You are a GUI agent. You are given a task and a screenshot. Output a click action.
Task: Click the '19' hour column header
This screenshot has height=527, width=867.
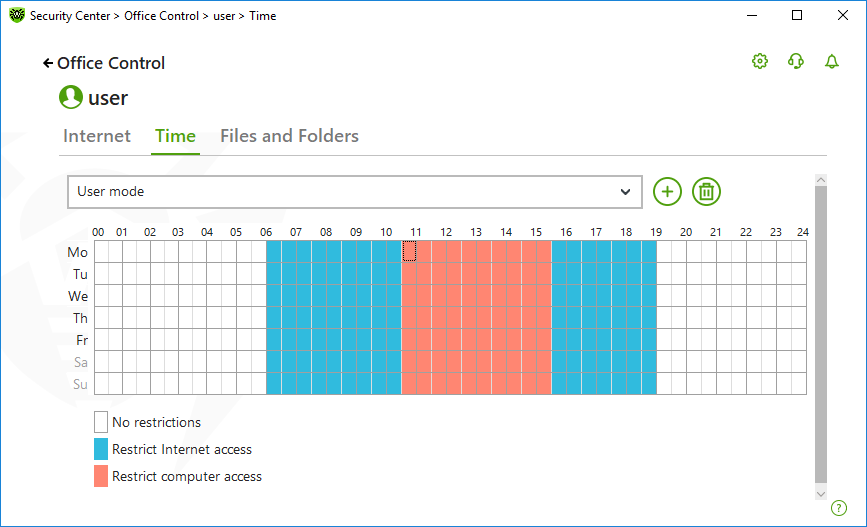[656, 232]
